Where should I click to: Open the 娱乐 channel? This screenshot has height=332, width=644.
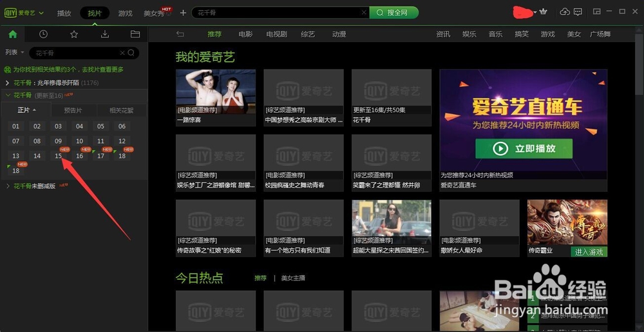pos(469,34)
